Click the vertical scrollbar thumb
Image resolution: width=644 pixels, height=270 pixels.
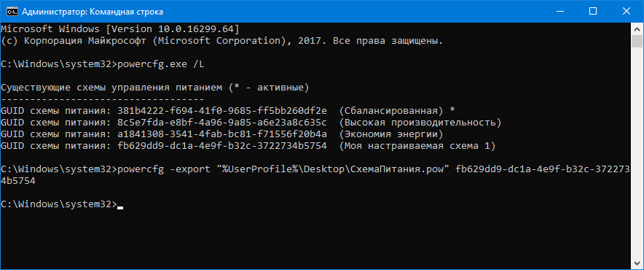coord(637,41)
